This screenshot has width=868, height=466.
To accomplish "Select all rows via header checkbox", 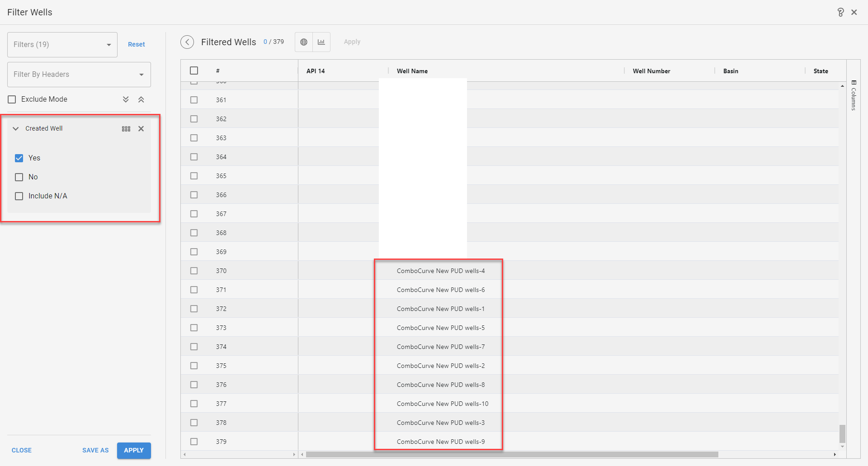I will coord(194,71).
